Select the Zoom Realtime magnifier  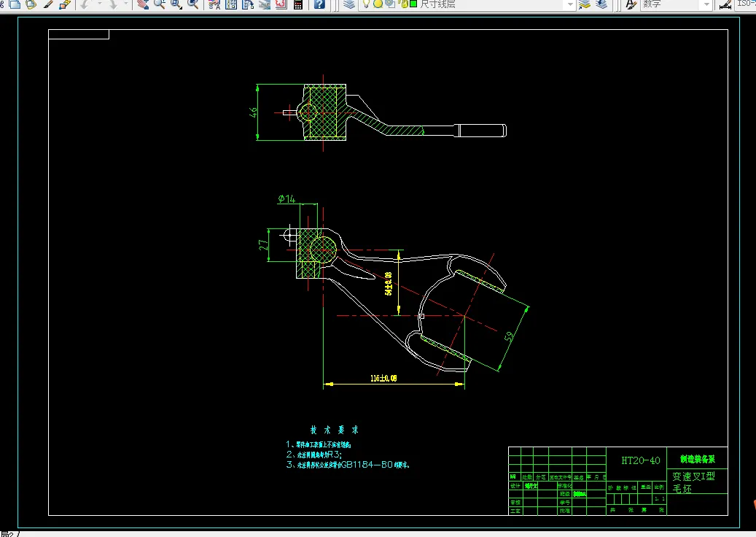click(159, 4)
